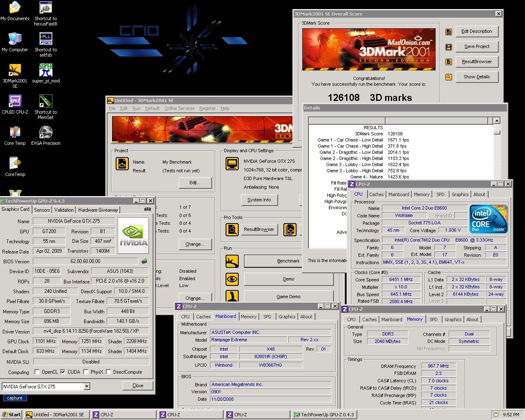Click the NVIDIA logo in GPU-Z
Screen dimensions: 525x420
coord(133,236)
